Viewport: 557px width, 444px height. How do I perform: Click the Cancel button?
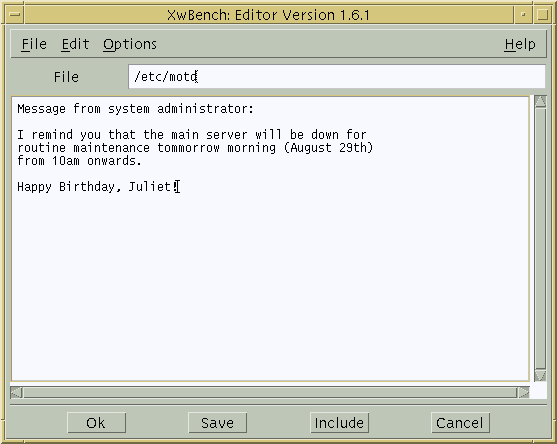460,423
